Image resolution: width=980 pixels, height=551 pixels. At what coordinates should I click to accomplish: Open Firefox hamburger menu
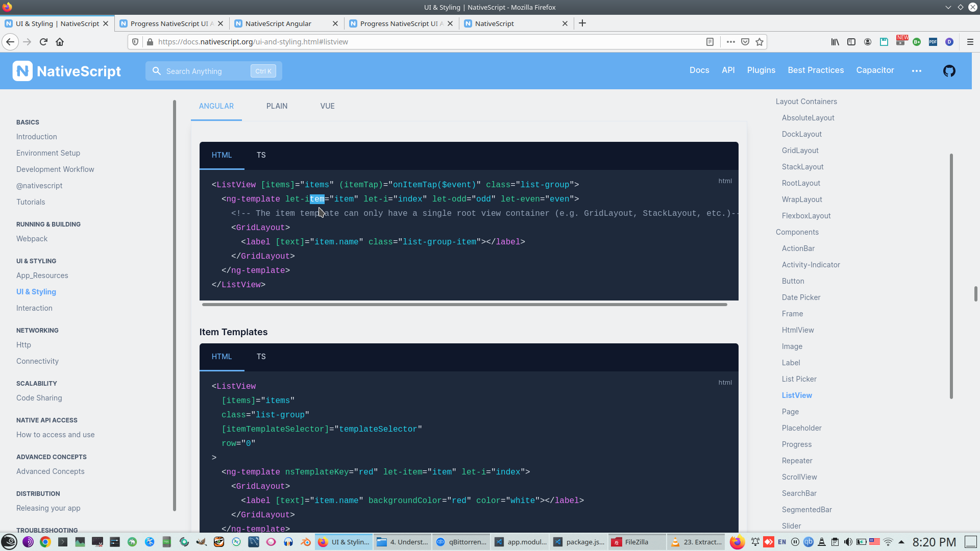click(x=970, y=42)
